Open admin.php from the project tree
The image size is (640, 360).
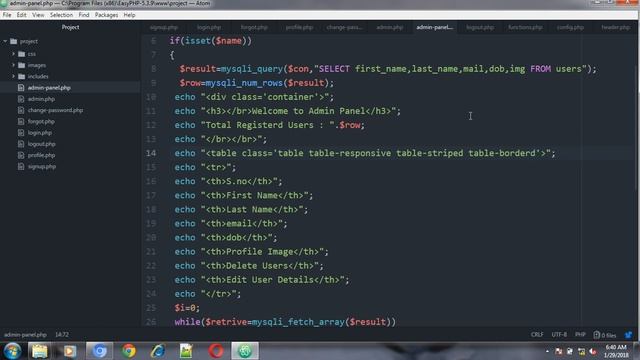point(41,99)
